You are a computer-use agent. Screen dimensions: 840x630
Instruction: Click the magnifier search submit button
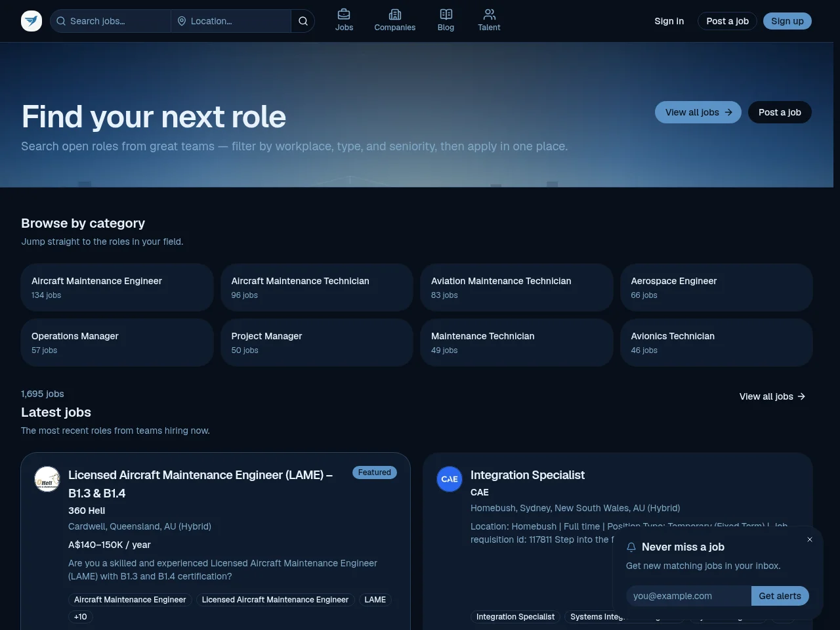coord(303,21)
